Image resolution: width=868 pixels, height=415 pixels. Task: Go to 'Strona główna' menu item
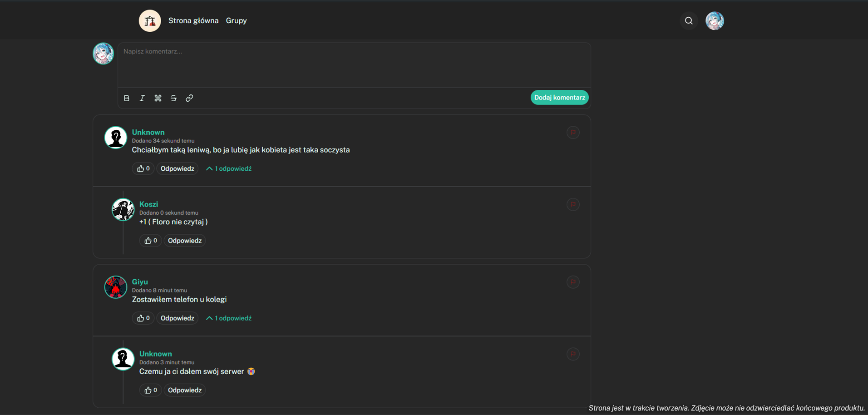click(x=193, y=20)
